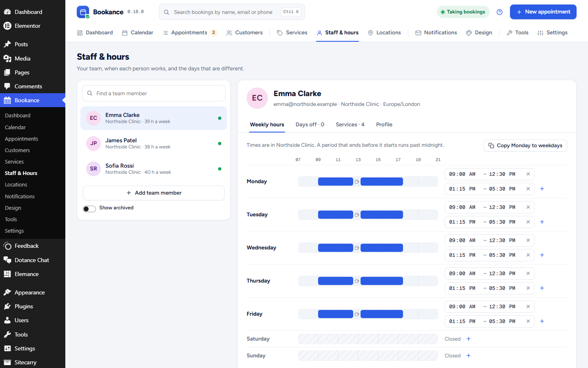Click Wednesday afternoon block on timeline
Image resolution: width=588 pixels, height=368 pixels.
point(382,248)
